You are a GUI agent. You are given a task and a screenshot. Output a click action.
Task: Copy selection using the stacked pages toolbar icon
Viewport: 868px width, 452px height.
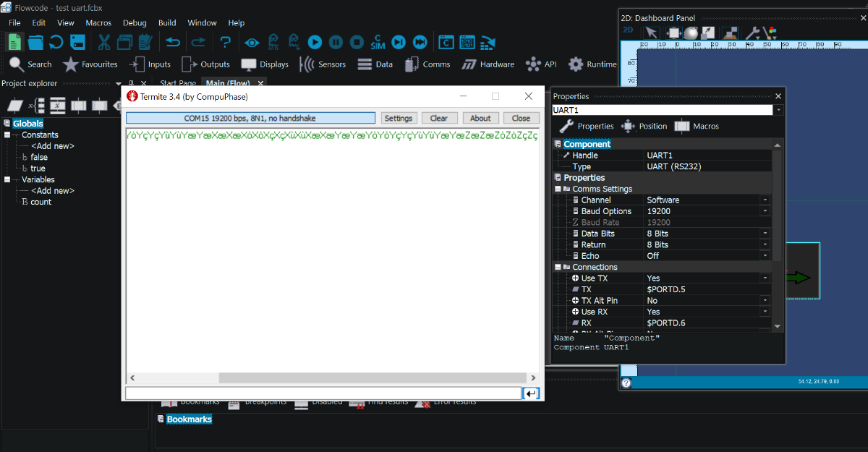coord(124,42)
